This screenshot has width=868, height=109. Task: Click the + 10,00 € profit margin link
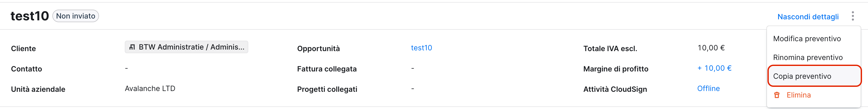714,68
